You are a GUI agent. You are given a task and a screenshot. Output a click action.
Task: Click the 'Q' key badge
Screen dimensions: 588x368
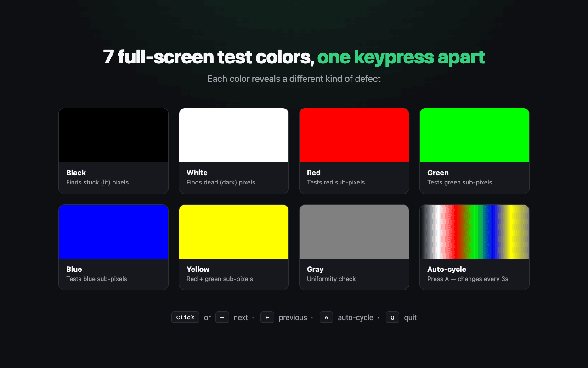[x=392, y=317]
